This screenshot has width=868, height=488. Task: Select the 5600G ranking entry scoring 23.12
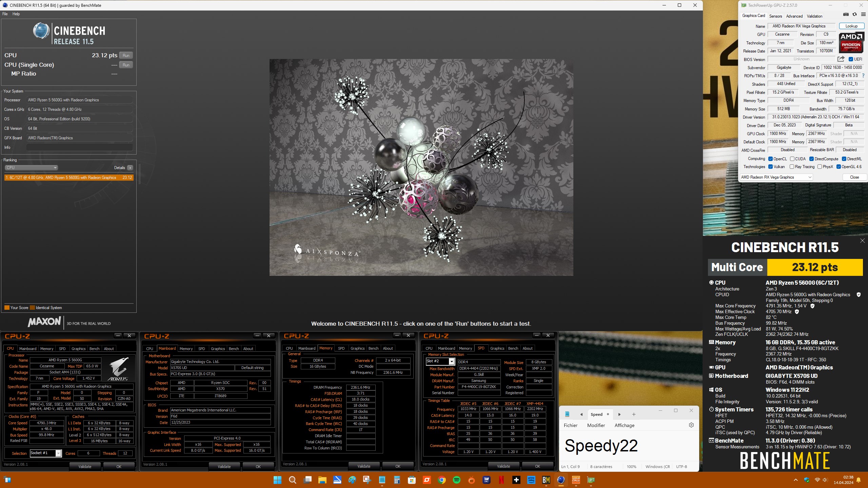pyautogui.click(x=69, y=178)
